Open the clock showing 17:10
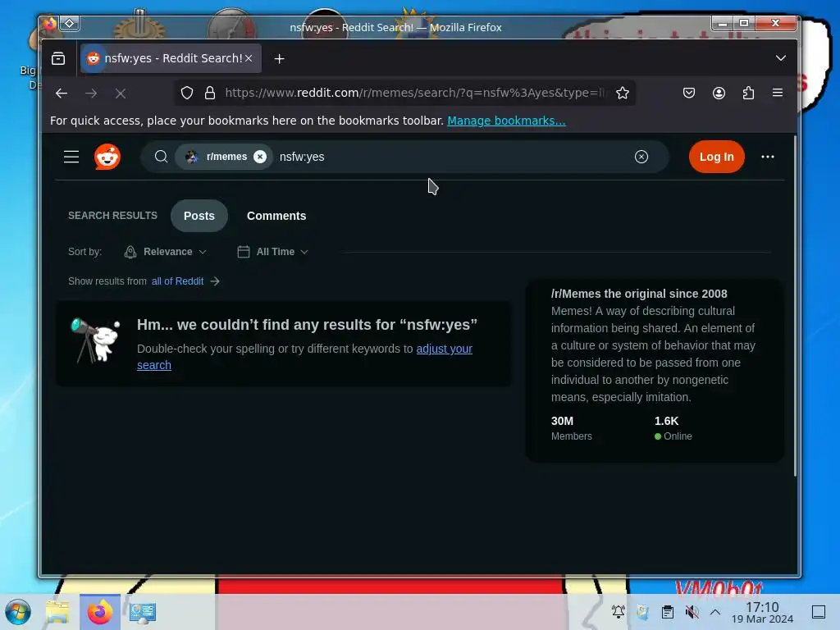The width and height of the screenshot is (840, 630). pos(762,612)
